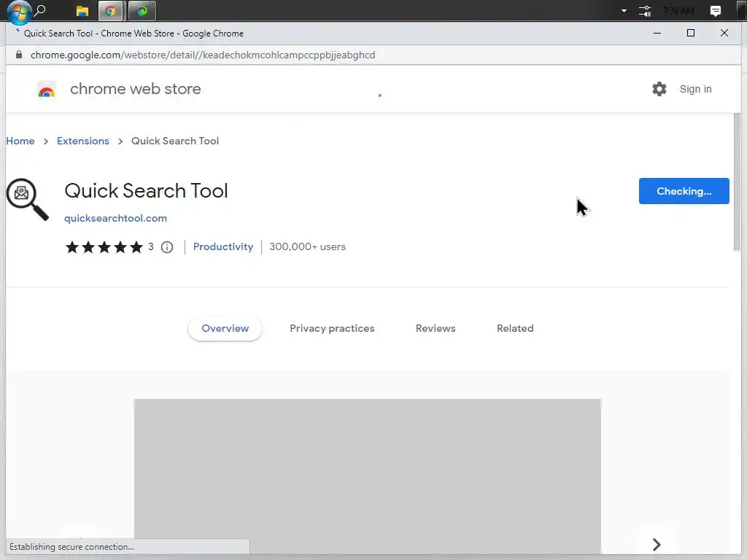Click the five-star rating
The width and height of the screenshot is (747, 560).
[x=104, y=247]
